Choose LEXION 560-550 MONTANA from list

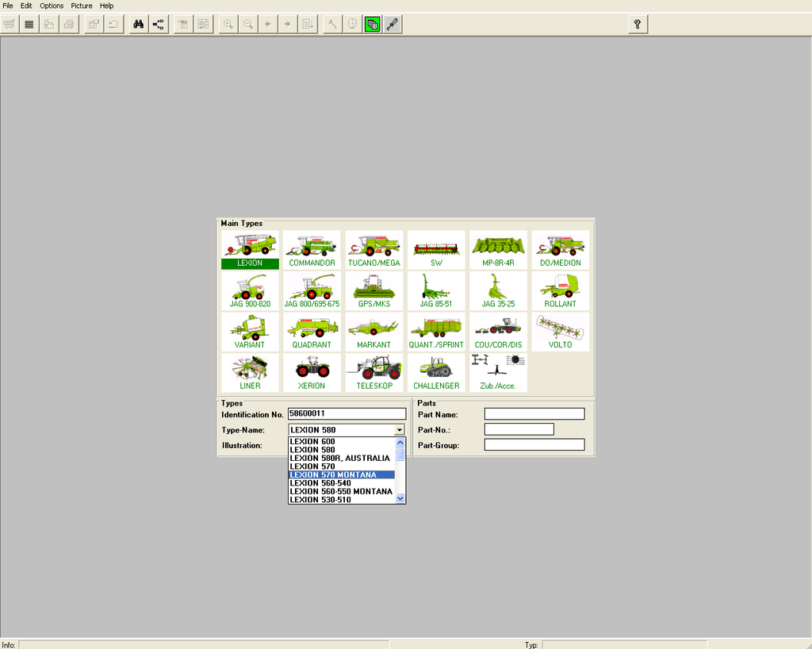(341, 492)
